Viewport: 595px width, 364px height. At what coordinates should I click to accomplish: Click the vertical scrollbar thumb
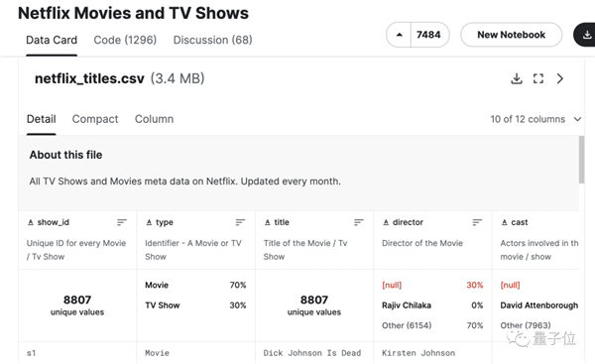[581, 160]
